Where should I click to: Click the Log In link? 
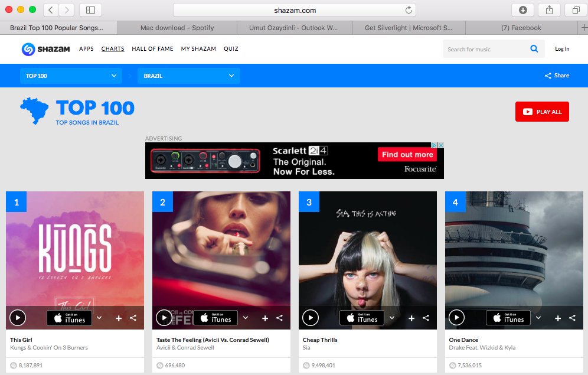(561, 49)
